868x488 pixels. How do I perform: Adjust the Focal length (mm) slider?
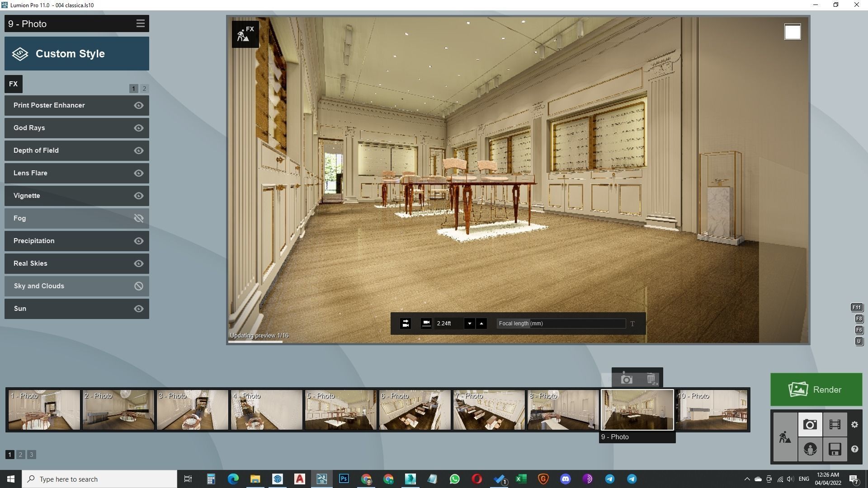(x=561, y=324)
